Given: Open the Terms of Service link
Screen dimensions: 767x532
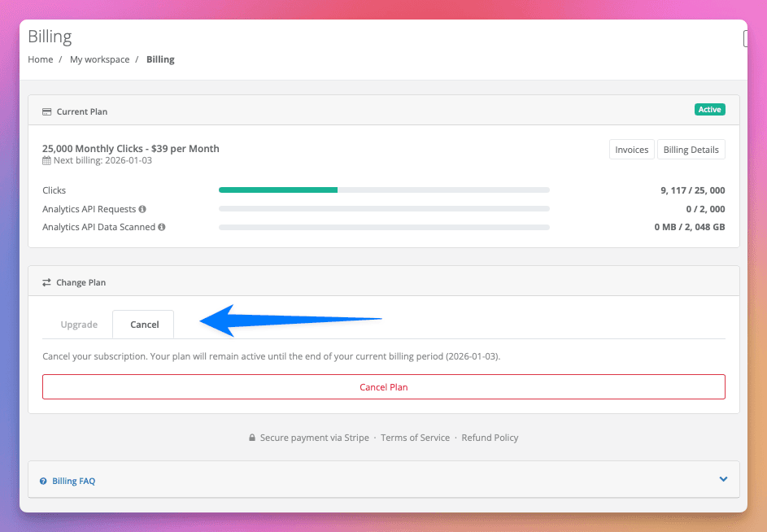Looking at the screenshot, I should pyautogui.click(x=415, y=438).
